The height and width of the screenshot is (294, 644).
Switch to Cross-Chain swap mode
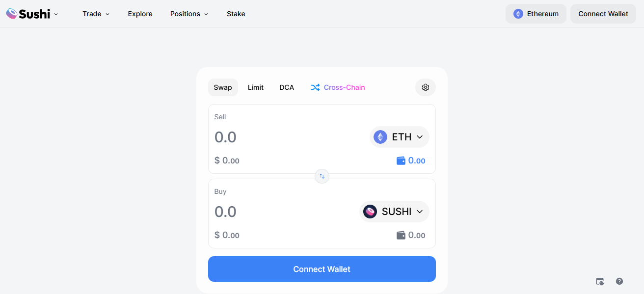(x=338, y=87)
